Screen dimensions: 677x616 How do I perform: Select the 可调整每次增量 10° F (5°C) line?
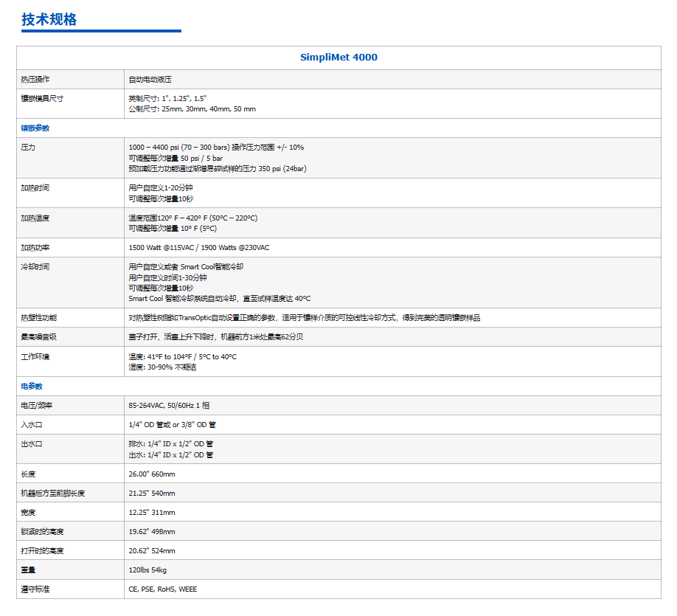(173, 229)
